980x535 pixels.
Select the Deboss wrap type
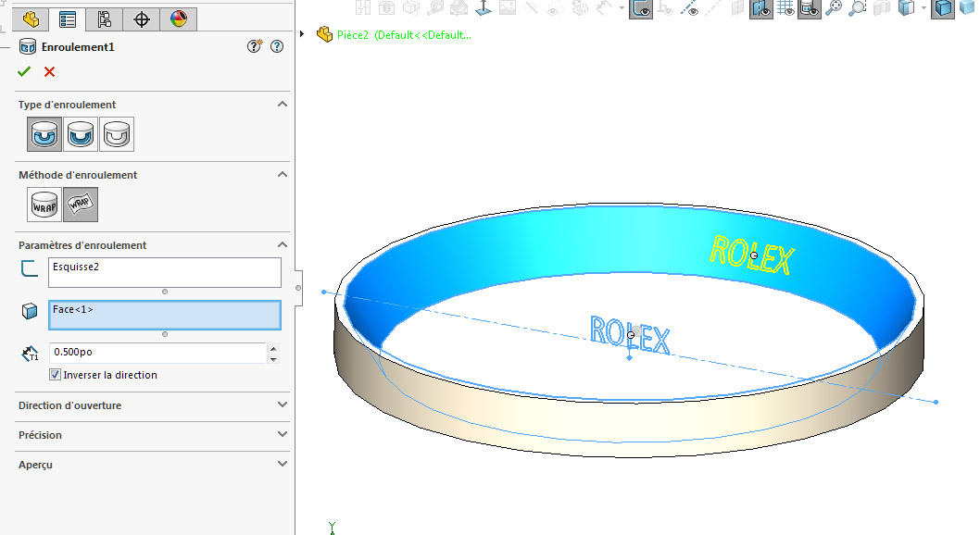click(x=81, y=134)
